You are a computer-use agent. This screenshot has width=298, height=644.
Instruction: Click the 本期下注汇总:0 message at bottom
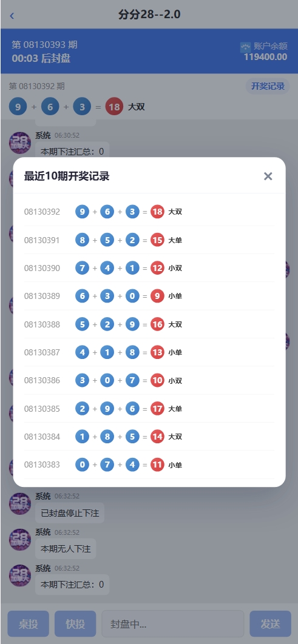click(72, 585)
